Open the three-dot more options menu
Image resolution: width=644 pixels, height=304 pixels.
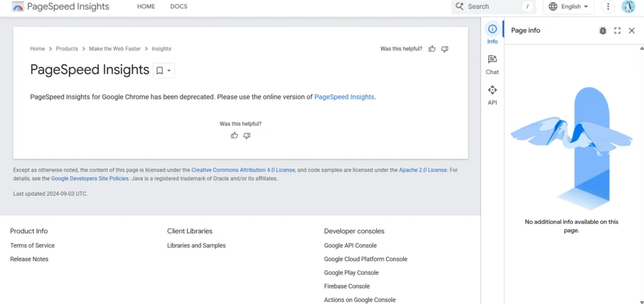[x=608, y=6]
